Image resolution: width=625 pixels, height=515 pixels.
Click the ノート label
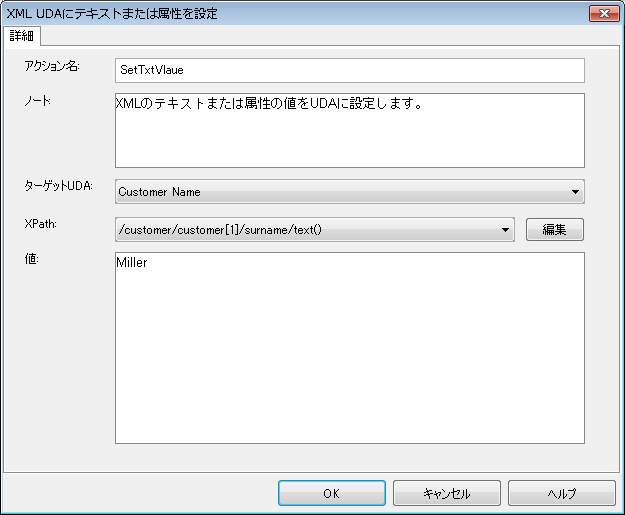37,101
